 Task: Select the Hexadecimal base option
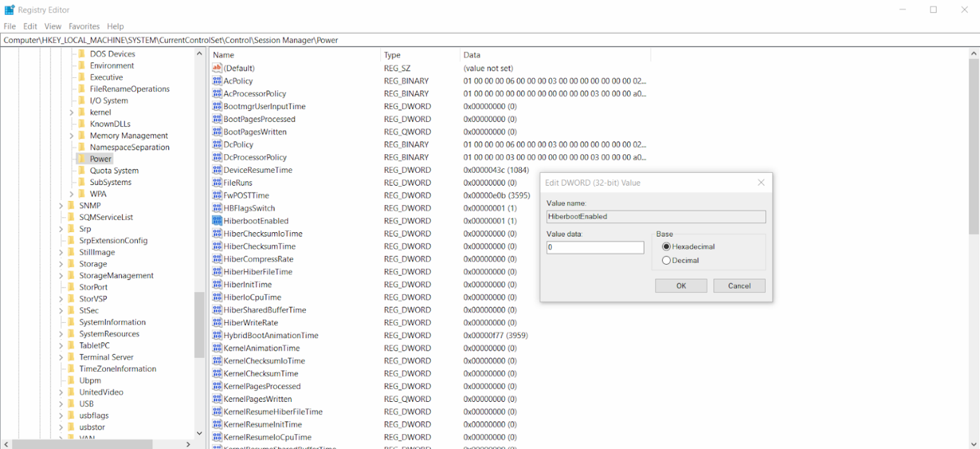tap(665, 247)
